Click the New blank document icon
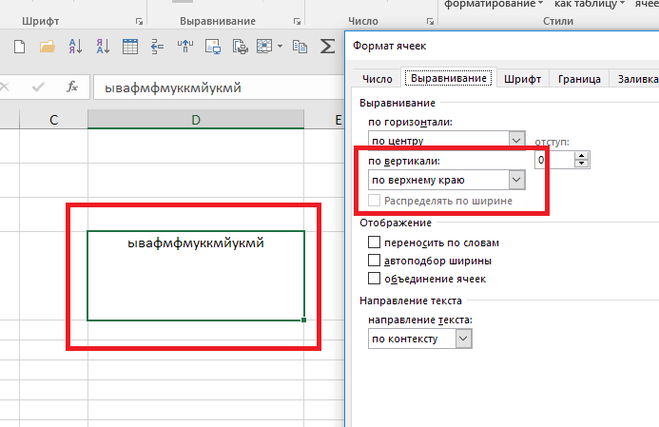 coord(19,46)
